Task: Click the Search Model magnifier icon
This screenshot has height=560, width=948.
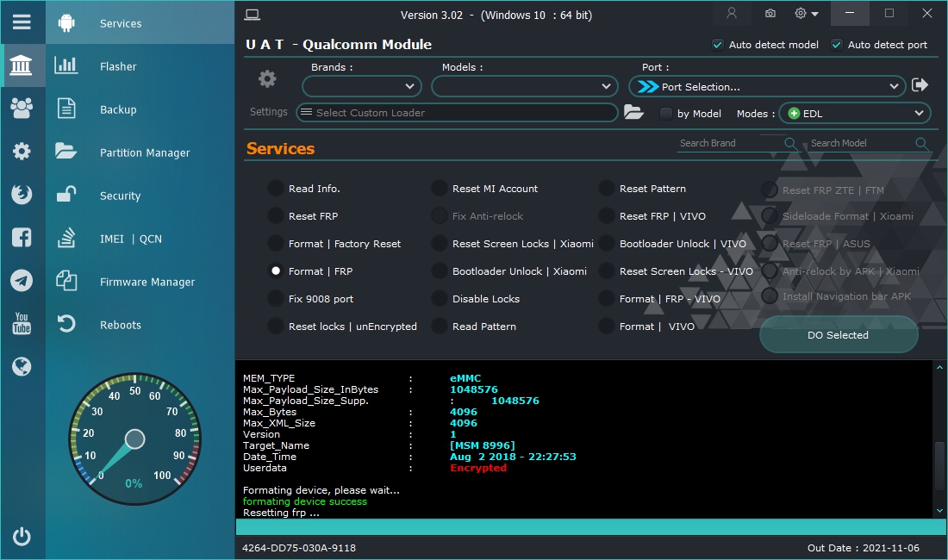Action: pyautogui.click(x=922, y=143)
